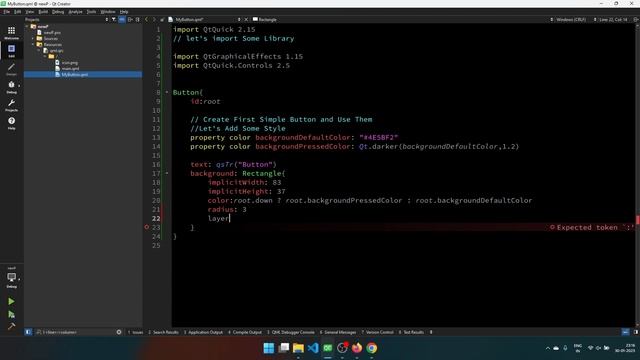Build project with the hammer icon

(x=11, y=327)
